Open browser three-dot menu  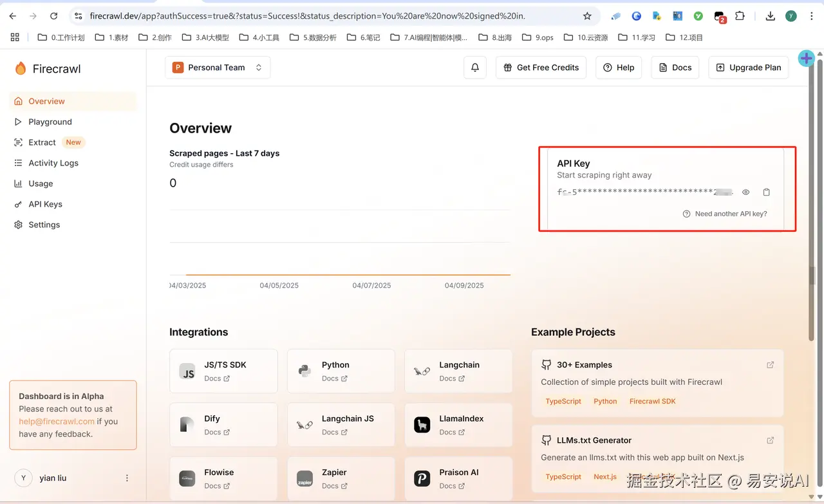tap(811, 16)
